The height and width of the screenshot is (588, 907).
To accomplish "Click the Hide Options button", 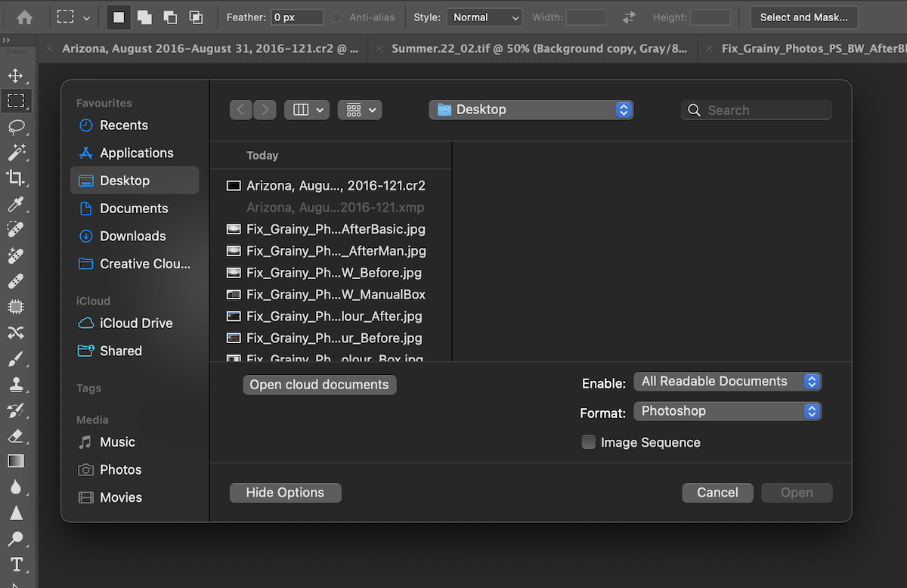I will click(x=285, y=492).
